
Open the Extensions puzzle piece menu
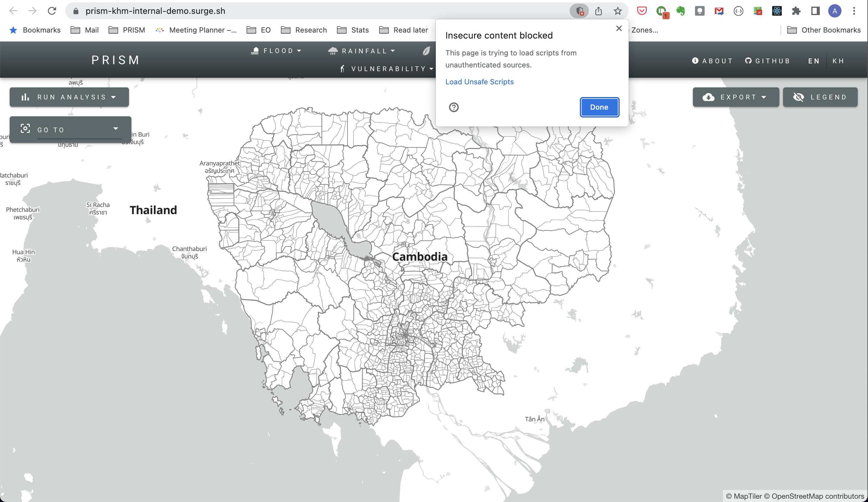click(796, 11)
